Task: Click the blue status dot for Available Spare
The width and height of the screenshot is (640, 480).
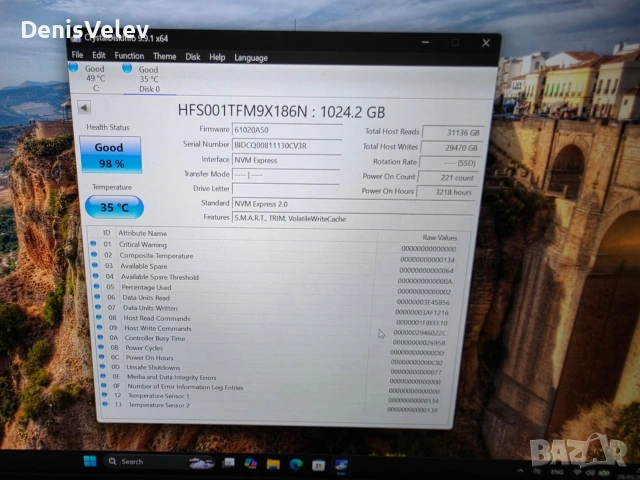Action: coord(95,265)
